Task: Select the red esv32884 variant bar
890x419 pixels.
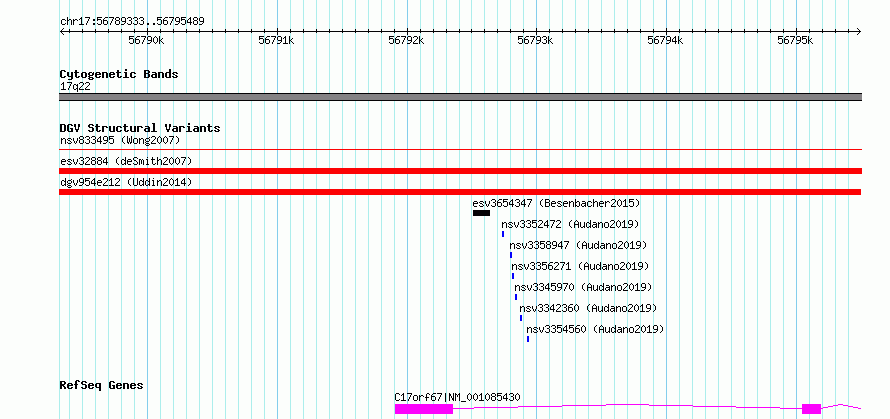Action: pos(460,171)
